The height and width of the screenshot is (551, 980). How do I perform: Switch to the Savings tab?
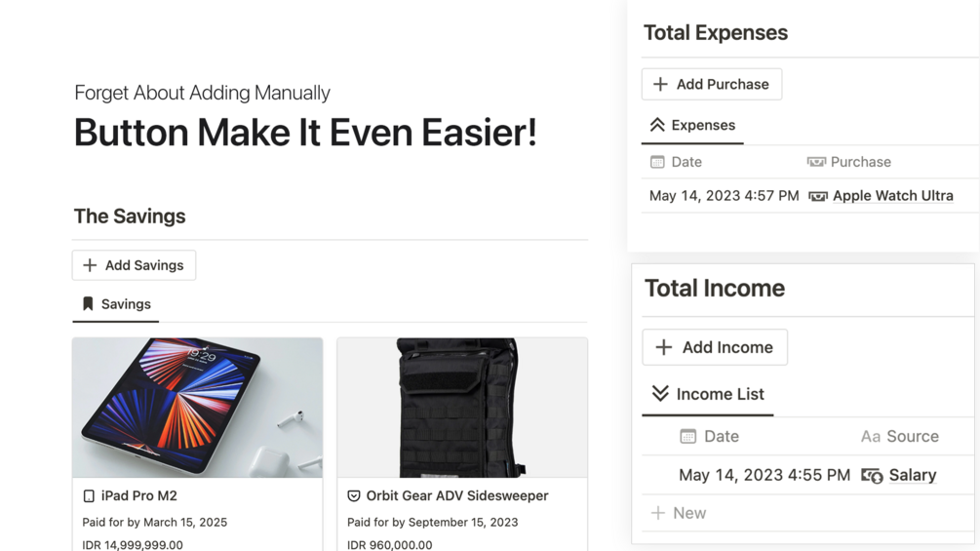tap(116, 304)
